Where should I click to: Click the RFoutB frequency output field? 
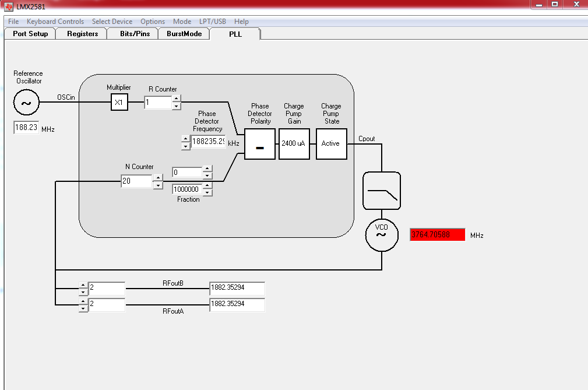[237, 289]
